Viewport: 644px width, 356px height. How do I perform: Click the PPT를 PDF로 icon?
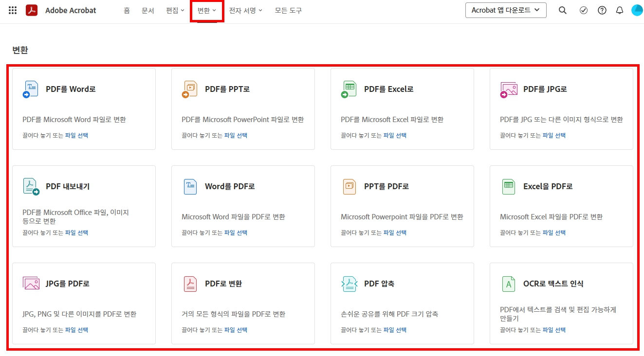tap(349, 187)
